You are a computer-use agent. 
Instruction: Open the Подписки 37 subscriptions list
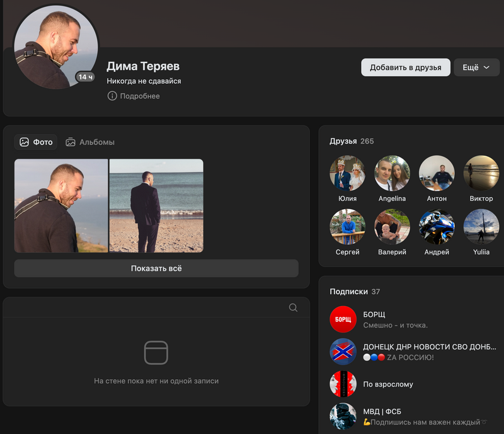click(x=355, y=292)
